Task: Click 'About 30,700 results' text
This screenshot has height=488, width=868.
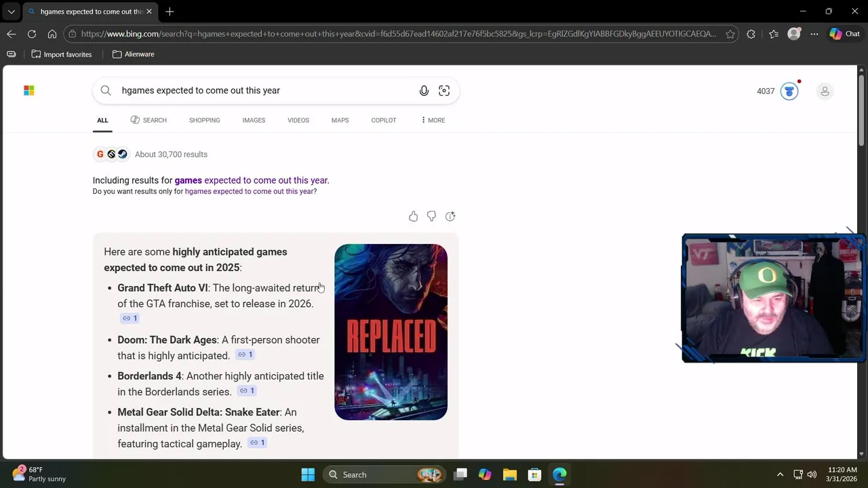Action: click(x=171, y=155)
